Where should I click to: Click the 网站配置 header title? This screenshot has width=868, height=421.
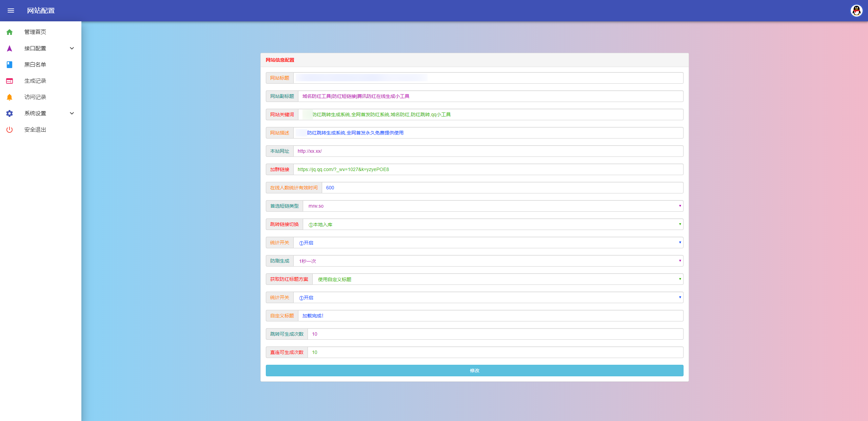[41, 10]
